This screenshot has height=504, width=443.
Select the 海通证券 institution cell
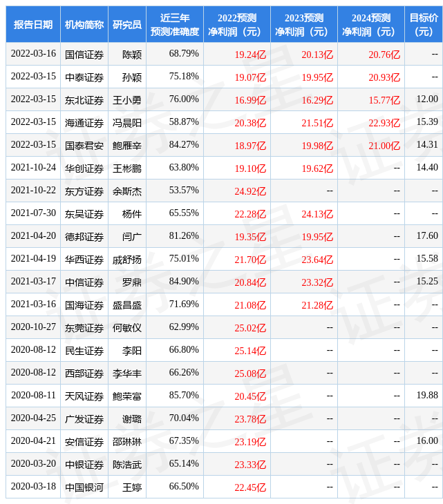click(x=84, y=123)
